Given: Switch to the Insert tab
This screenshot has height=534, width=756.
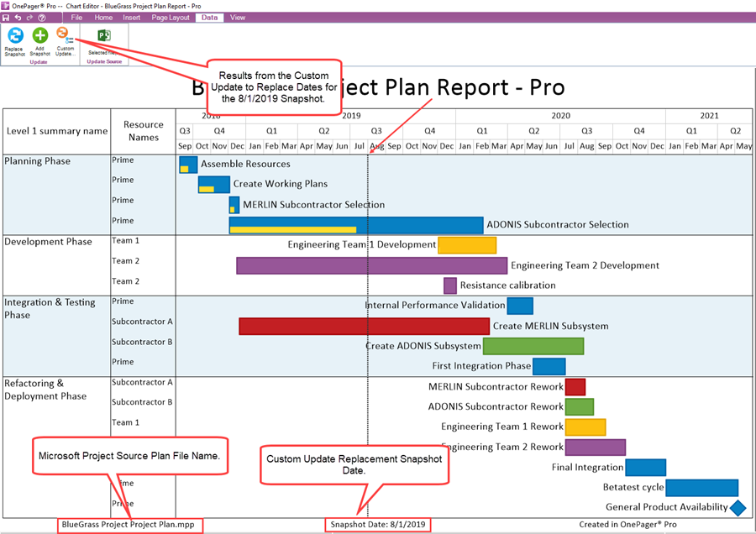Looking at the screenshot, I should 131,17.
